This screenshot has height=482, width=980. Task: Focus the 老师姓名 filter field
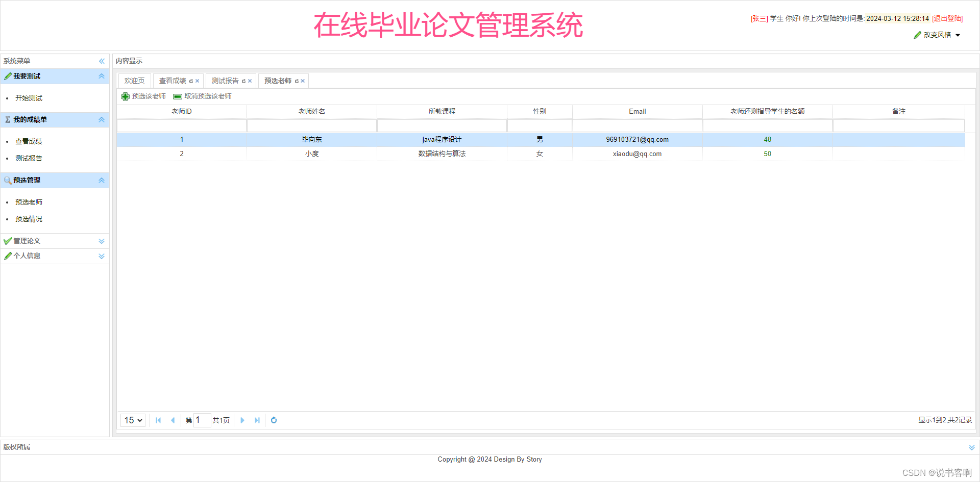click(x=312, y=125)
